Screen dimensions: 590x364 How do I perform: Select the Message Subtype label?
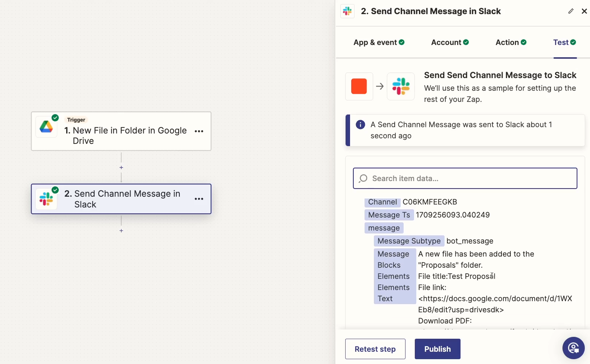point(409,241)
